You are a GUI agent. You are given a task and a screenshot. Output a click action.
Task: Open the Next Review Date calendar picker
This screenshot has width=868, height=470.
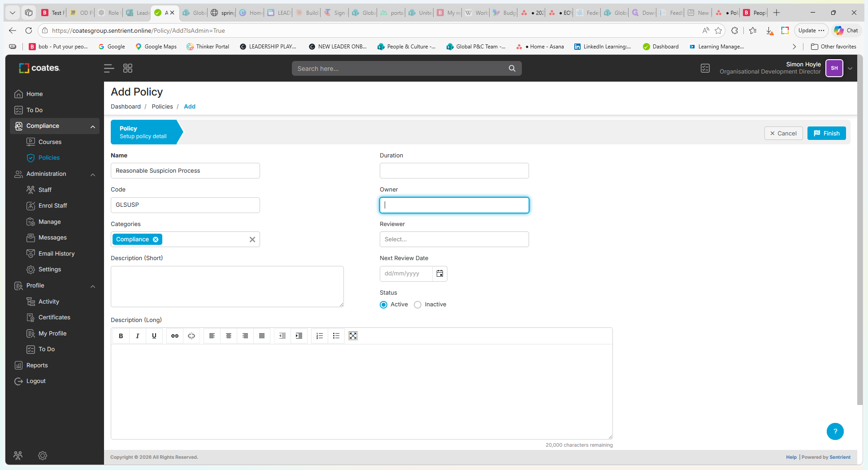point(440,274)
